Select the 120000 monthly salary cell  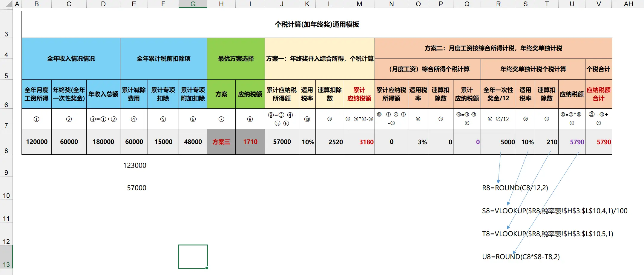(37, 142)
